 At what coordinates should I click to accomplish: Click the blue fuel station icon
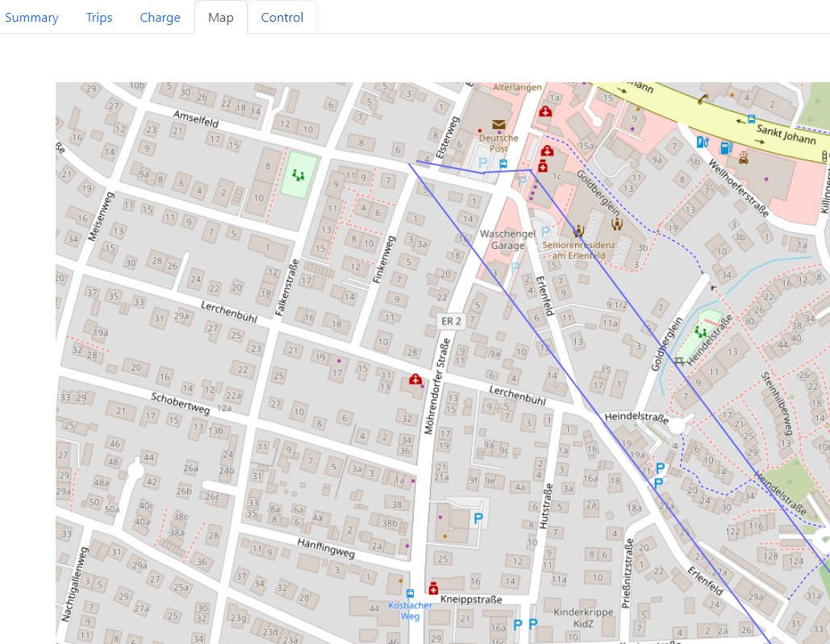tap(725, 147)
